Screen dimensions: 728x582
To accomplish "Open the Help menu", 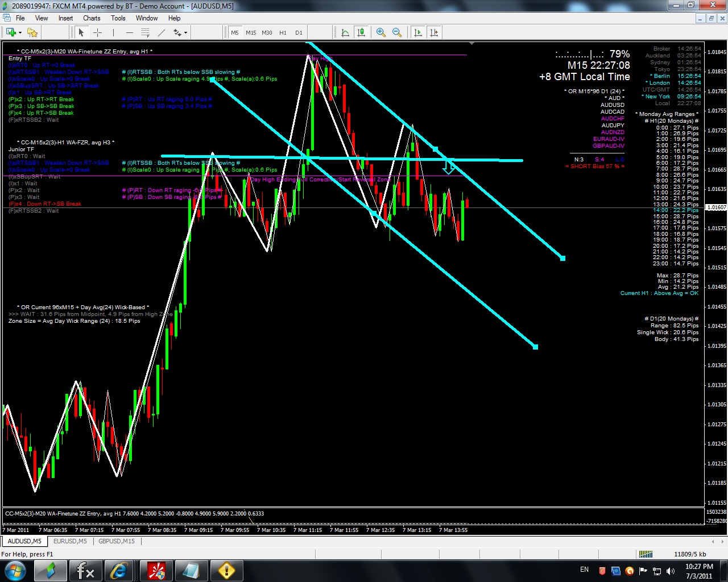I will pos(174,18).
